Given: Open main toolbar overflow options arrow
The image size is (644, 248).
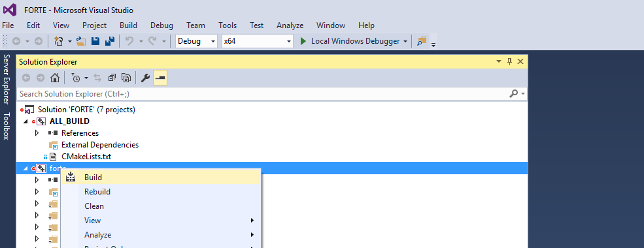Looking at the screenshot, I should [433, 44].
